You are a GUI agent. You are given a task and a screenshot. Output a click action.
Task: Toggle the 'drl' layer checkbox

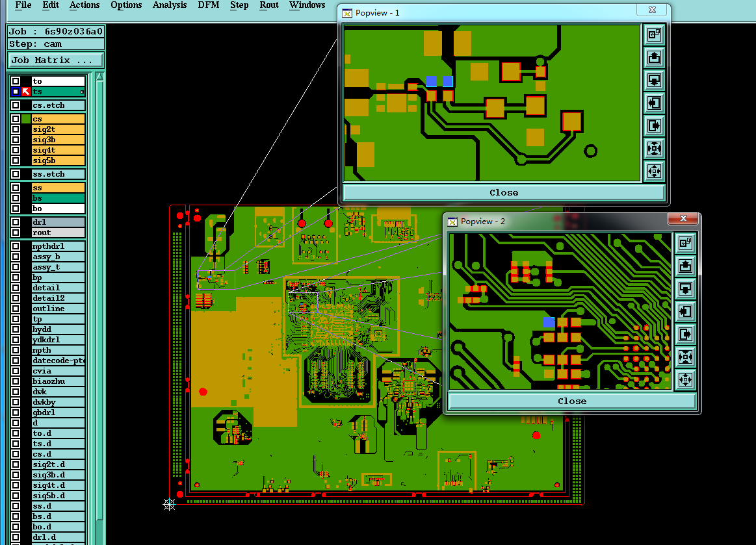point(16,222)
